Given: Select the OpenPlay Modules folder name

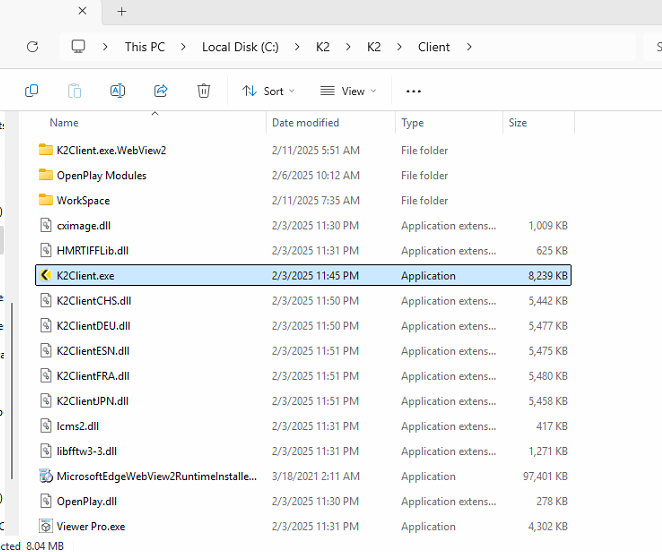Looking at the screenshot, I should (x=102, y=175).
